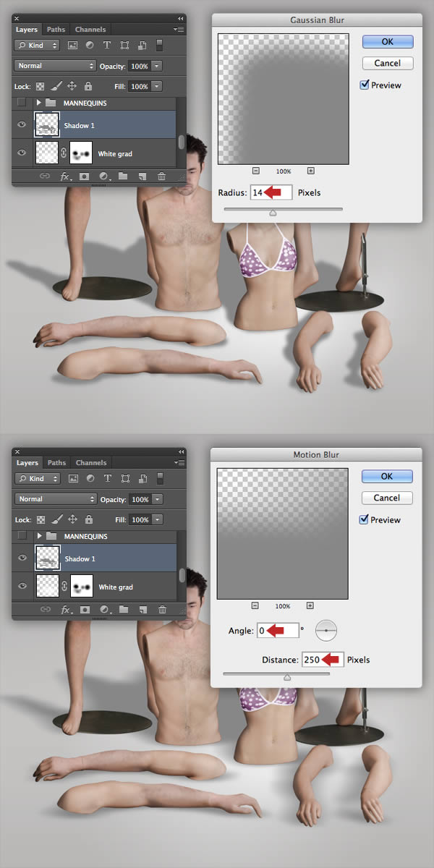The width and height of the screenshot is (434, 868).
Task: Open Normal blend mode dropdown beside Gaussian Blur dialog
Action: 56,66
